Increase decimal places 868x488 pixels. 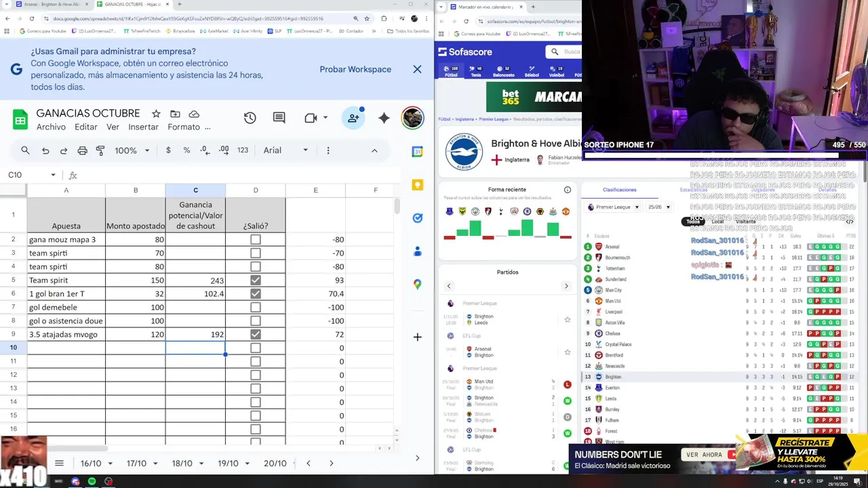[x=224, y=150]
